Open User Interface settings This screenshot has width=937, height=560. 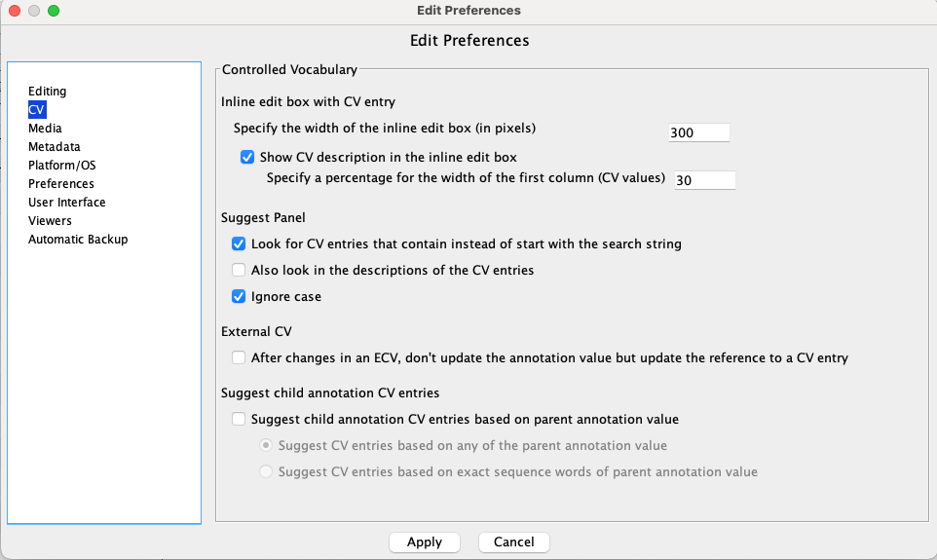(x=66, y=202)
